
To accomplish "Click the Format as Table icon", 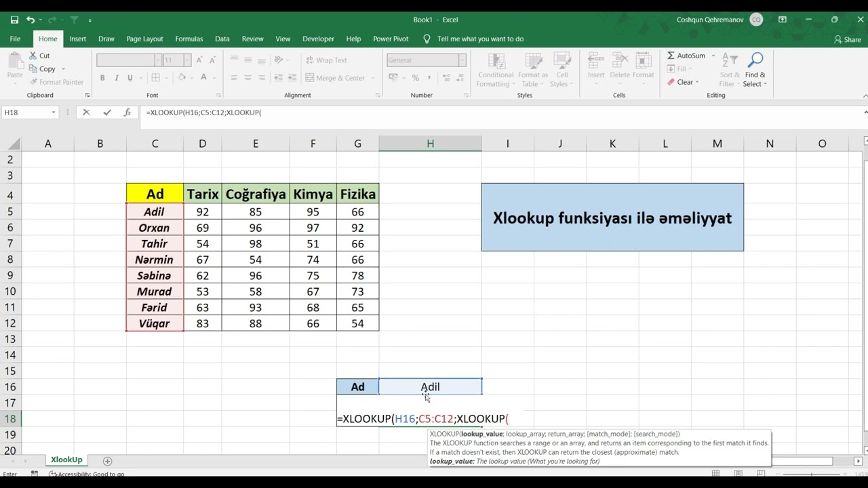I will pyautogui.click(x=533, y=62).
